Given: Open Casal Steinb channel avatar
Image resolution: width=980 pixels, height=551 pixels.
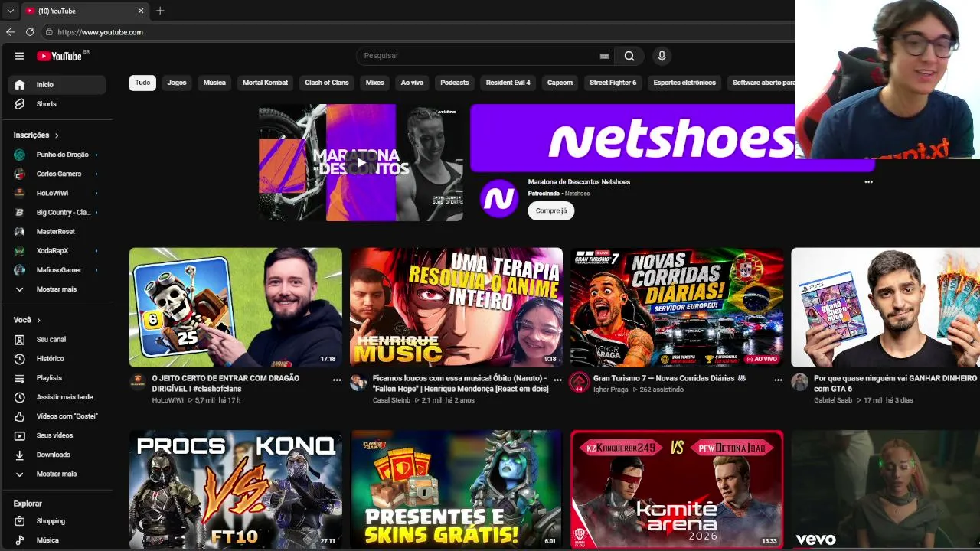Looking at the screenshot, I should pyautogui.click(x=358, y=381).
